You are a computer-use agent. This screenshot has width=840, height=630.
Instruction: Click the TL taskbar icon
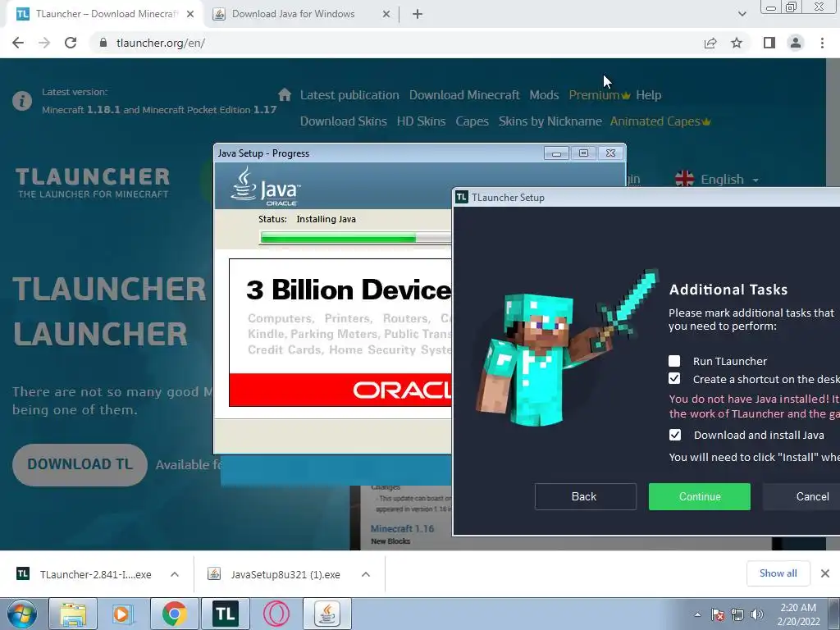[x=225, y=614]
